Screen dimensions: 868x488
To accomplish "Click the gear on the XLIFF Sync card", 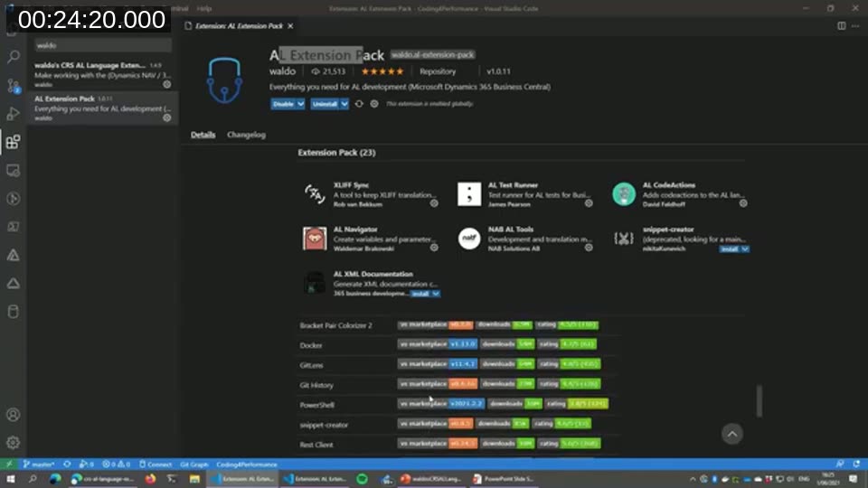I will click(434, 203).
